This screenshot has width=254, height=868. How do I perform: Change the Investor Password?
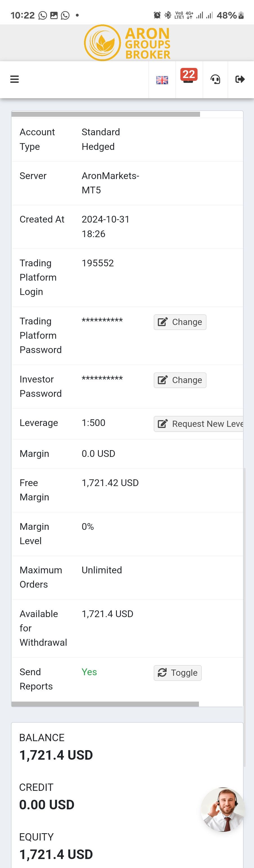click(x=180, y=380)
